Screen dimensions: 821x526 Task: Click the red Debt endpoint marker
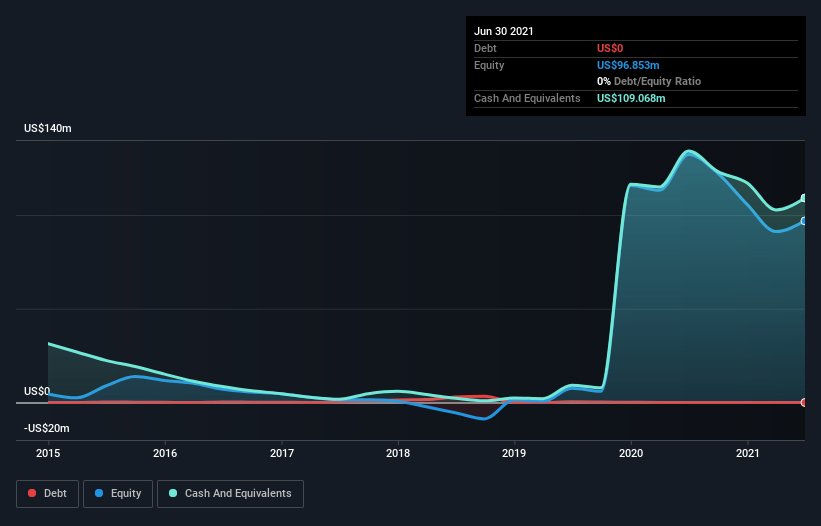(x=804, y=402)
